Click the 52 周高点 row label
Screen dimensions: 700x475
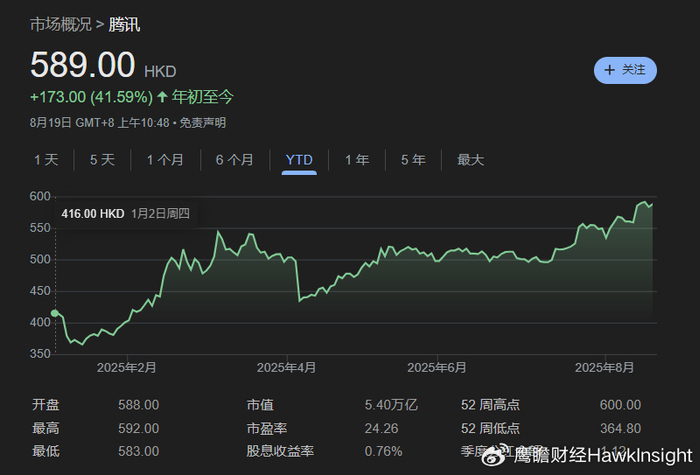[x=490, y=405]
